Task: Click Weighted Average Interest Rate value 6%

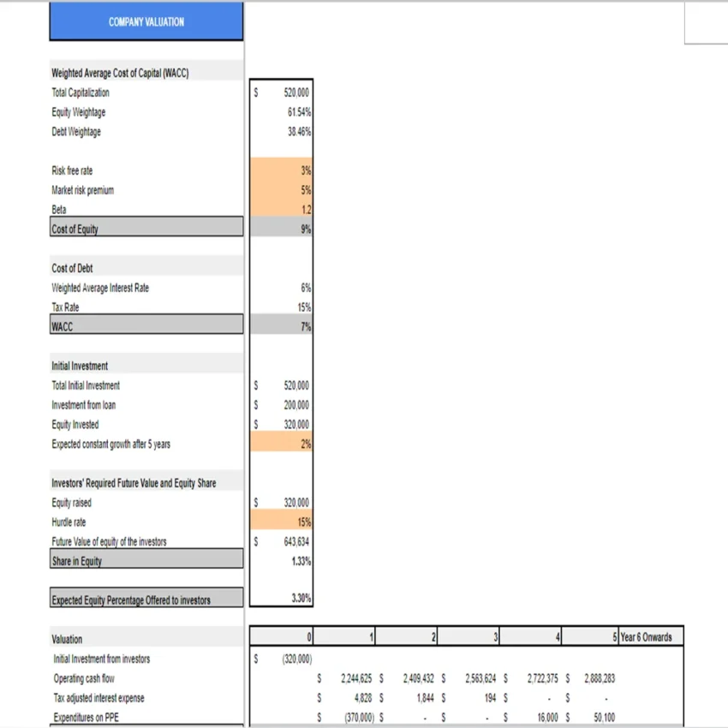Action: click(306, 288)
